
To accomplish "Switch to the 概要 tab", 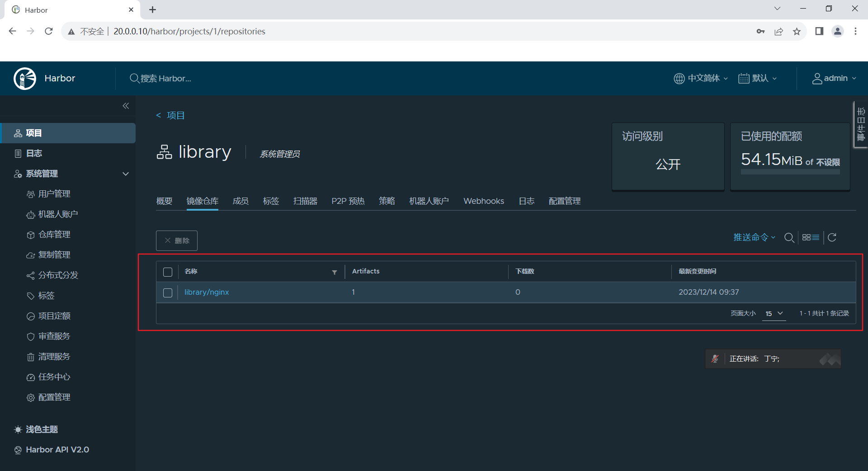I will [x=164, y=201].
